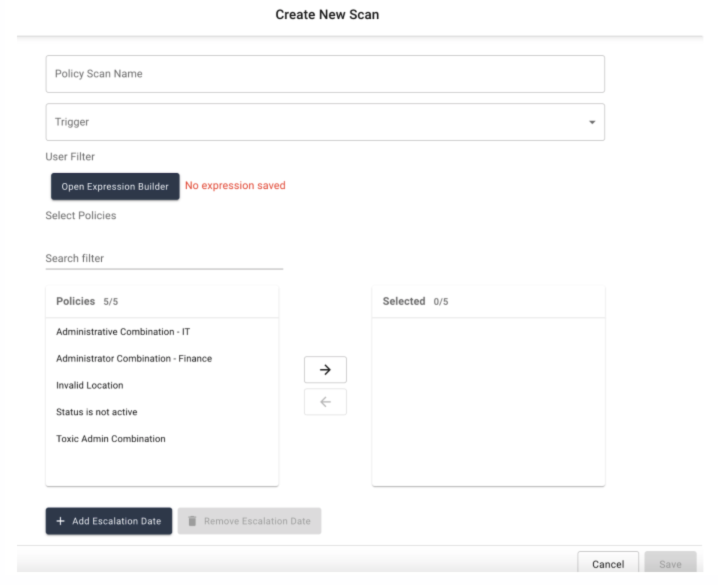Click into the Search filter box

click(x=163, y=258)
